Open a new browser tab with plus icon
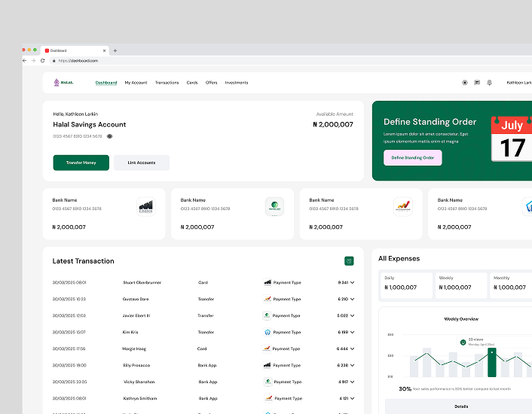The height and width of the screenshot is (414, 532). click(115, 50)
